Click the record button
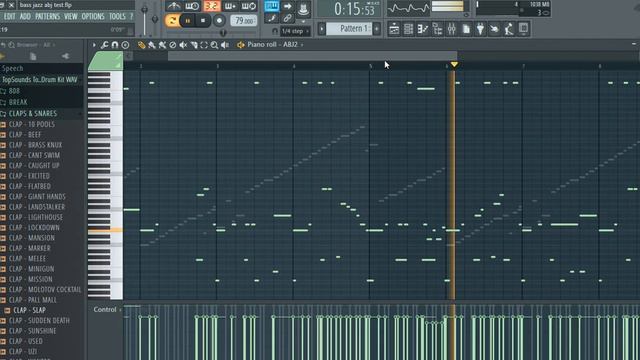The image size is (640, 360). (x=219, y=21)
